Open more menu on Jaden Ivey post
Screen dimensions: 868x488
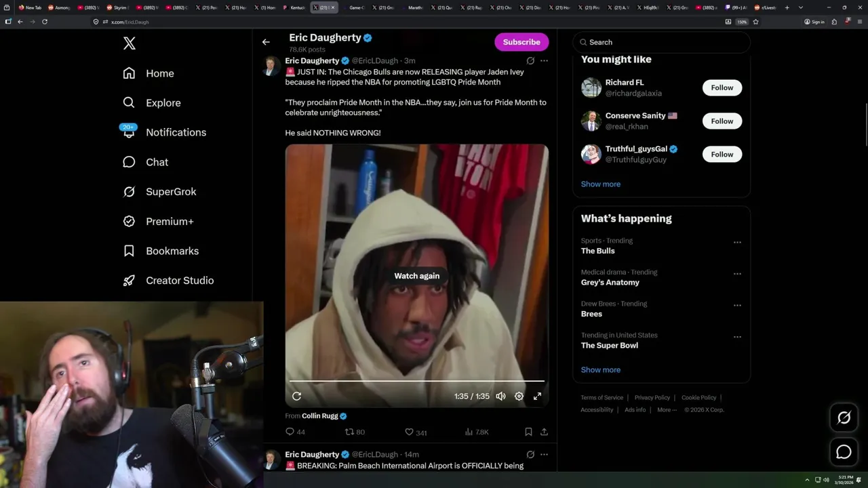click(544, 61)
